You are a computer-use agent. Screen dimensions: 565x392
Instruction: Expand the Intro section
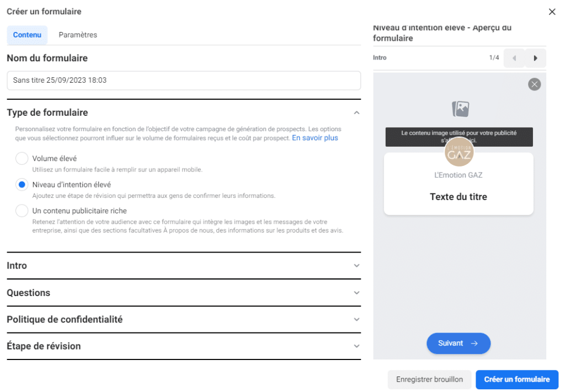point(356,265)
